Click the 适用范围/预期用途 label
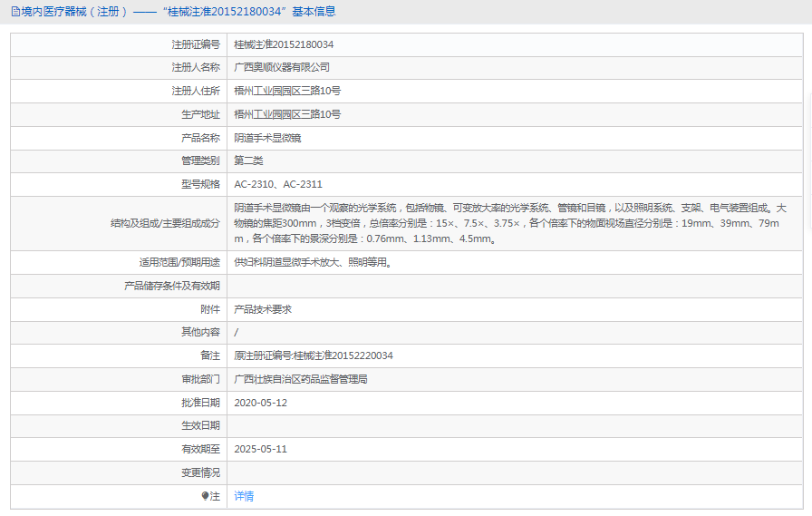The height and width of the screenshot is (516, 812). pos(179,263)
